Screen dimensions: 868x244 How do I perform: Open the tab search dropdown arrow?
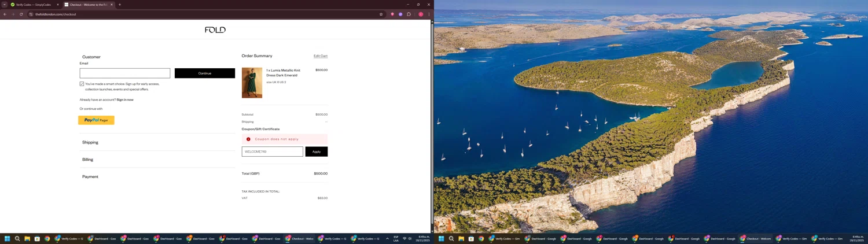[4, 5]
